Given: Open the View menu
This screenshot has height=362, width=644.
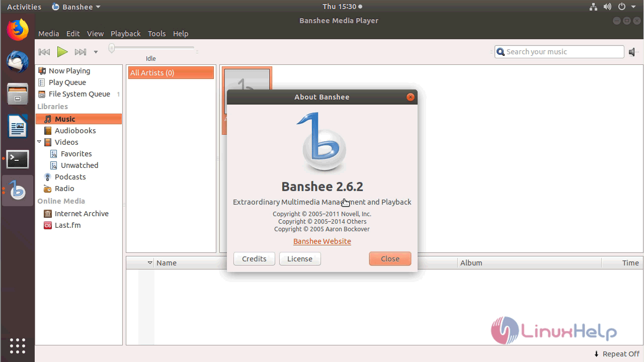Looking at the screenshot, I should tap(95, 34).
